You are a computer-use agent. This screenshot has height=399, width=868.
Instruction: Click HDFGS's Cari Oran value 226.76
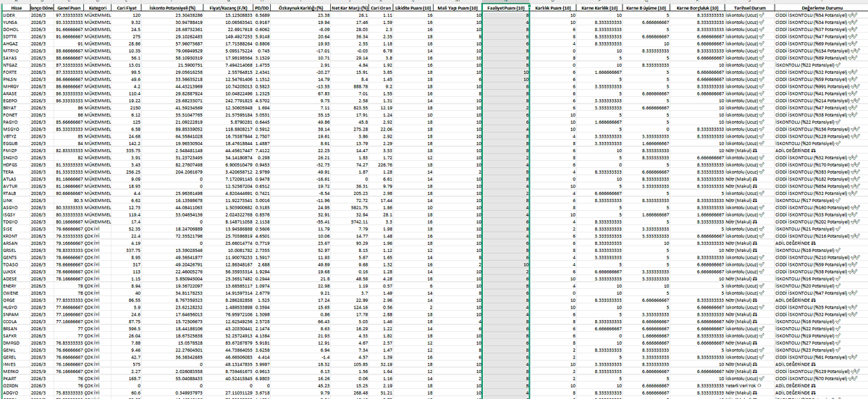(x=382, y=164)
